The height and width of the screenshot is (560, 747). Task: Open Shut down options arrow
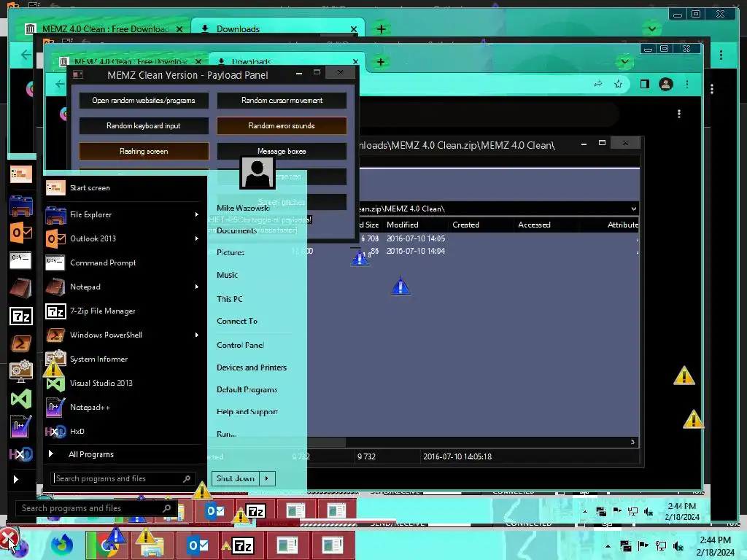pyautogui.click(x=267, y=478)
